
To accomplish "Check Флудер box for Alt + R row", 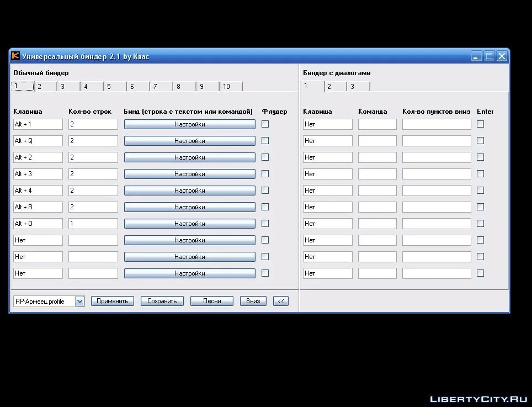I will [x=265, y=207].
